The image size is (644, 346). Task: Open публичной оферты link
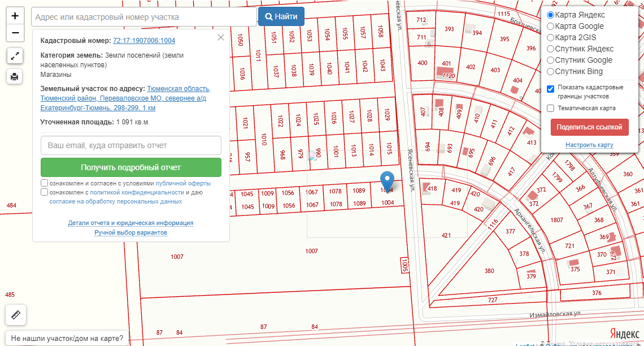183,183
